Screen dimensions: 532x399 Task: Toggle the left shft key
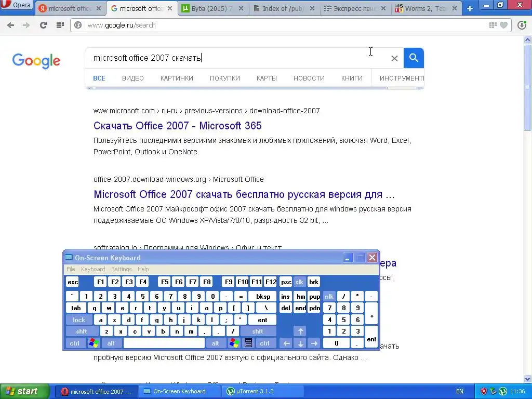tap(82, 331)
